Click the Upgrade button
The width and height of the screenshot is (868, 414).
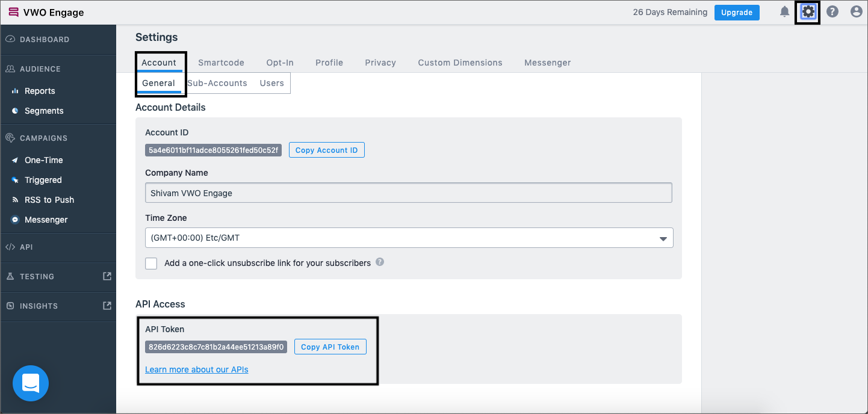click(737, 12)
